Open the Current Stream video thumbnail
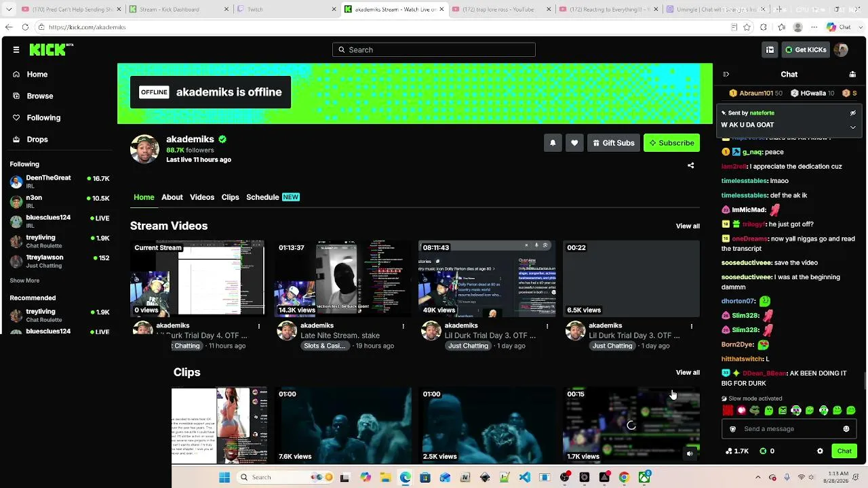 pos(198,278)
